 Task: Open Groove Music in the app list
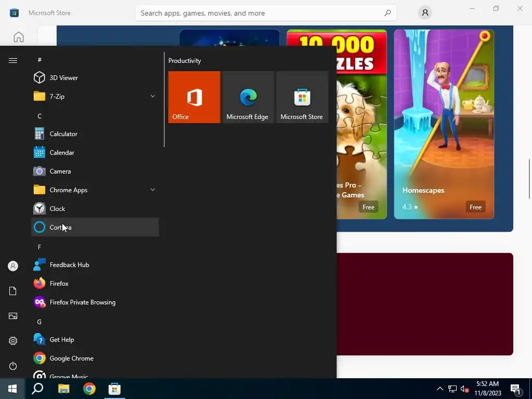[95, 374]
